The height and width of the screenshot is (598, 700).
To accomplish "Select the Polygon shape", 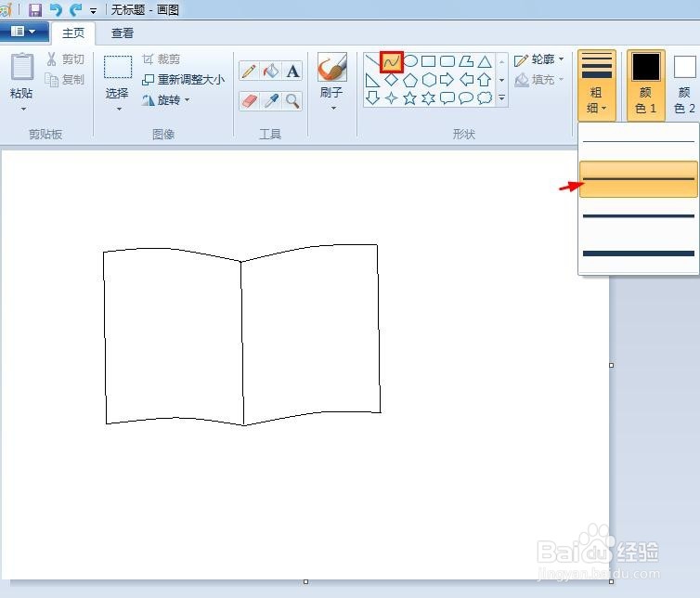I will tap(466, 61).
